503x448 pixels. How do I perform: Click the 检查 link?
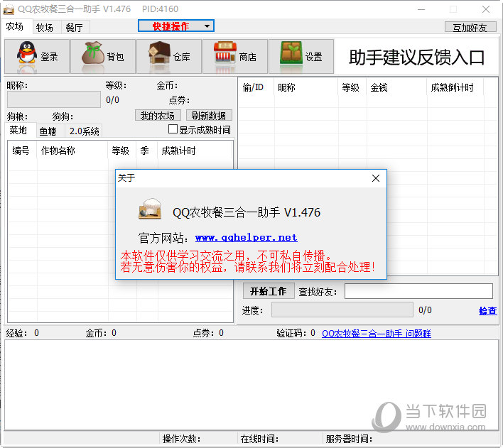(x=487, y=310)
